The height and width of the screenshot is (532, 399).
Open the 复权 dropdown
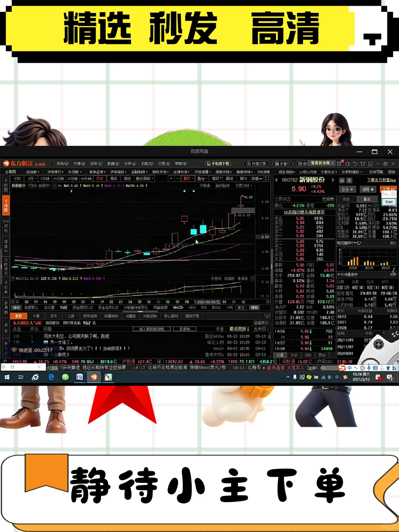[188, 178]
